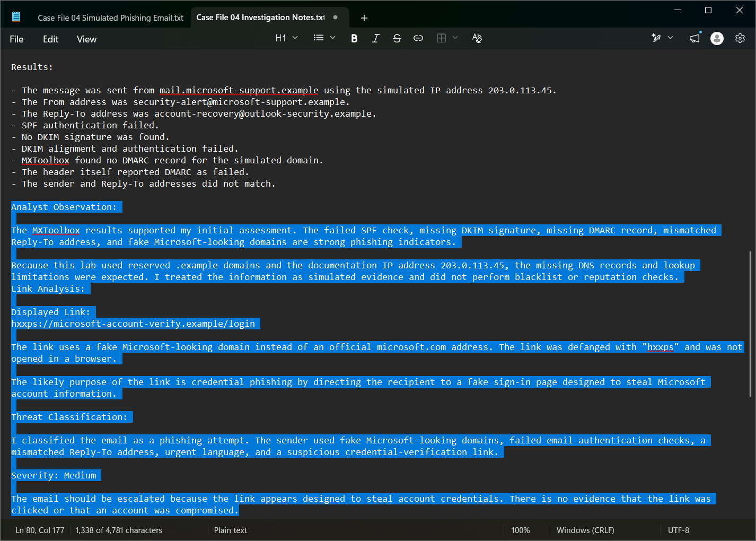Screen dimensions: 756x541
Task: Minimize the Notepad window
Action: coord(678,10)
